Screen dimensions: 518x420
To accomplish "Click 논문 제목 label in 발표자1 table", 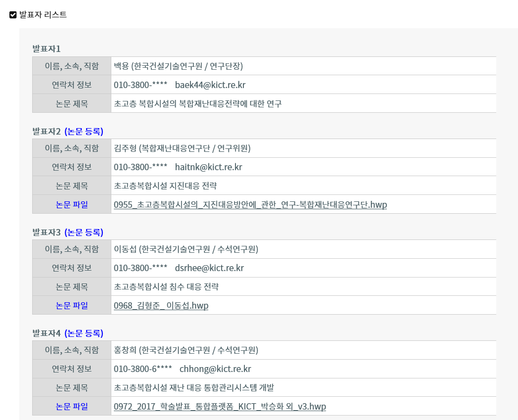I will (x=72, y=104).
